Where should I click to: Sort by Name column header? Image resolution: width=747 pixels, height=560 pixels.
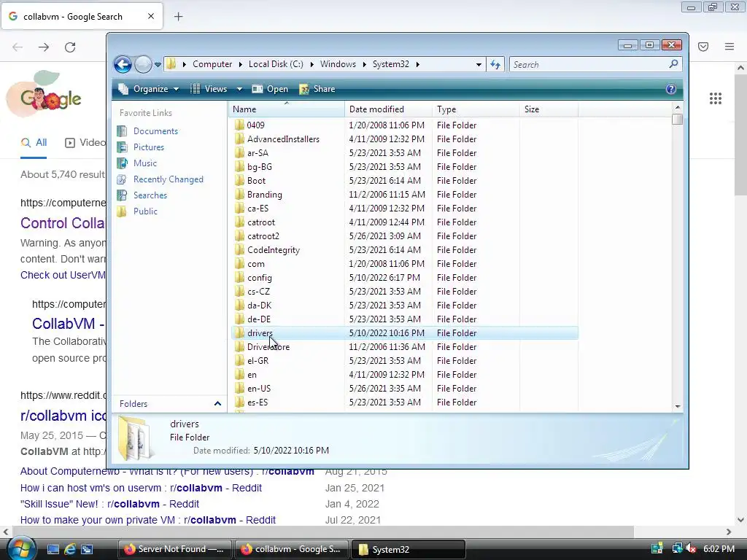286,109
